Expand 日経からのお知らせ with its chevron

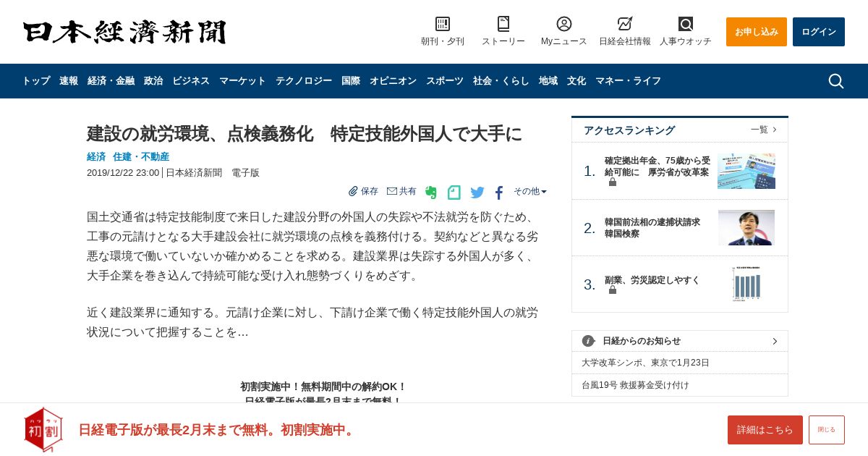[775, 341]
